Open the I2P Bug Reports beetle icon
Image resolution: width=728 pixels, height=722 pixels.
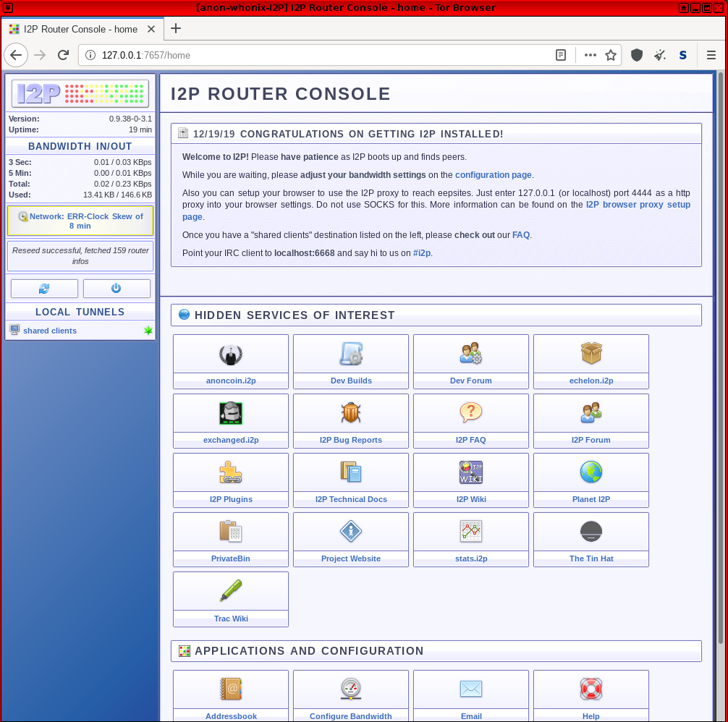(350, 414)
